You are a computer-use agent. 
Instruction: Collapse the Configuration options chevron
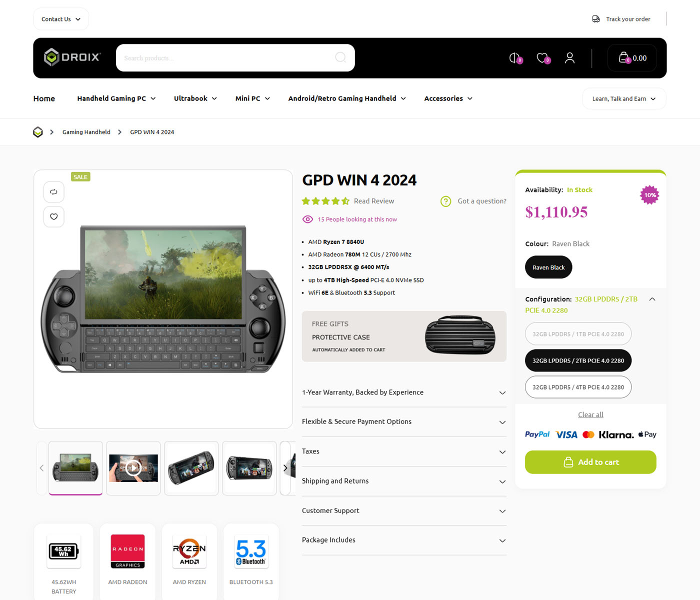pos(652,299)
